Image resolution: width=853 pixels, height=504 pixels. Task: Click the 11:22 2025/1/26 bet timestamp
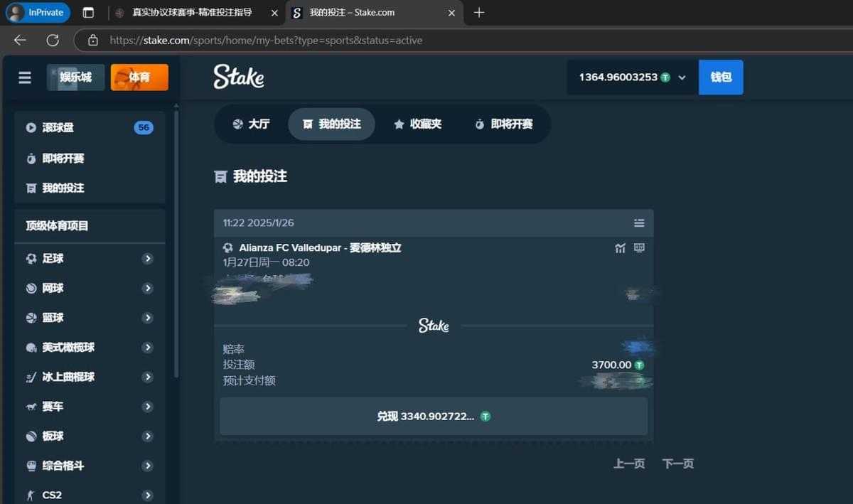258,223
